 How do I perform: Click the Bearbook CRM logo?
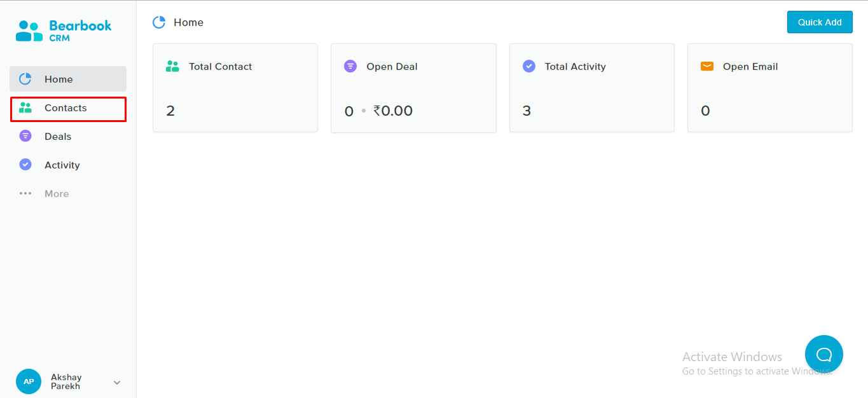pos(64,31)
